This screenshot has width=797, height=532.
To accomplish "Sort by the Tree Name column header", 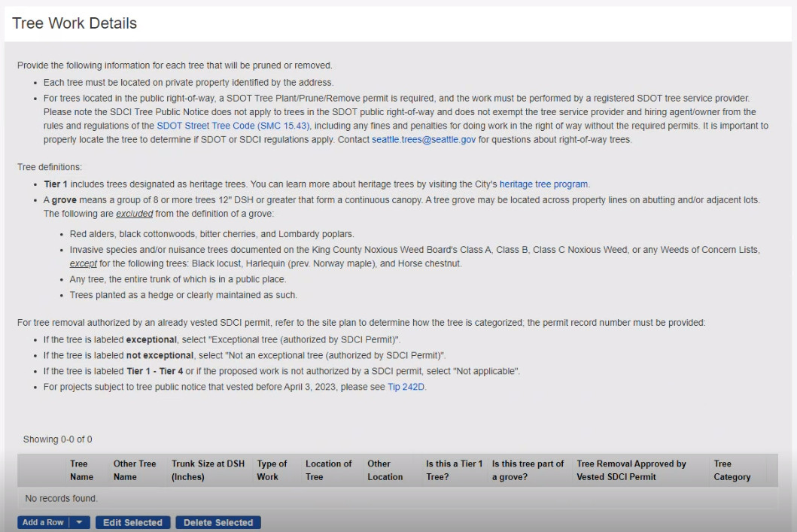I will pyautogui.click(x=81, y=470).
